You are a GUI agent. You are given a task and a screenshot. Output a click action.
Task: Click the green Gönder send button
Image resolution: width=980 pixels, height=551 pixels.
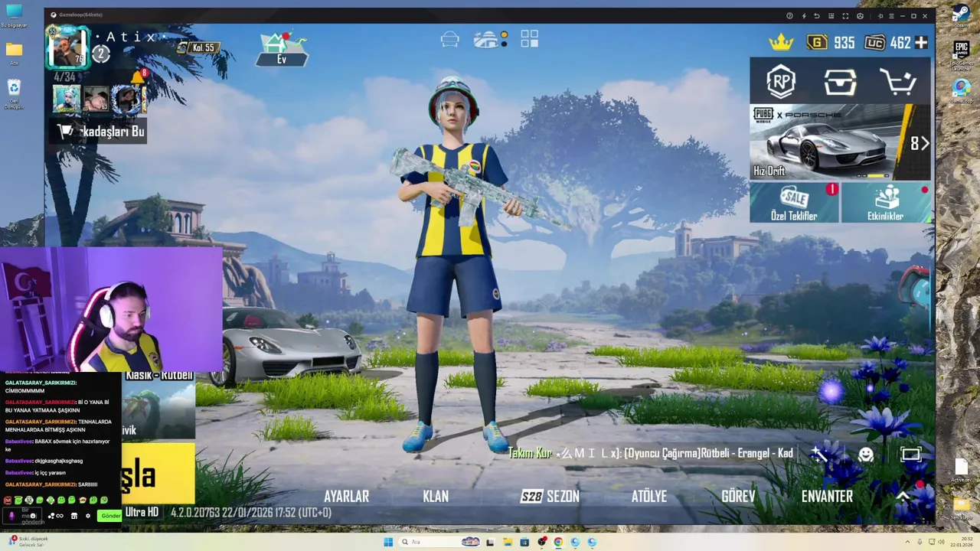coord(110,516)
